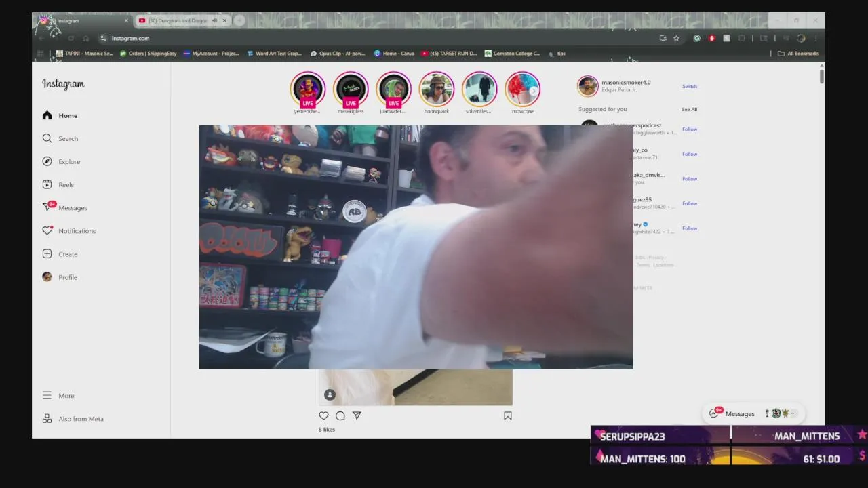
Task: View the 8 likes list
Action: pyautogui.click(x=327, y=430)
